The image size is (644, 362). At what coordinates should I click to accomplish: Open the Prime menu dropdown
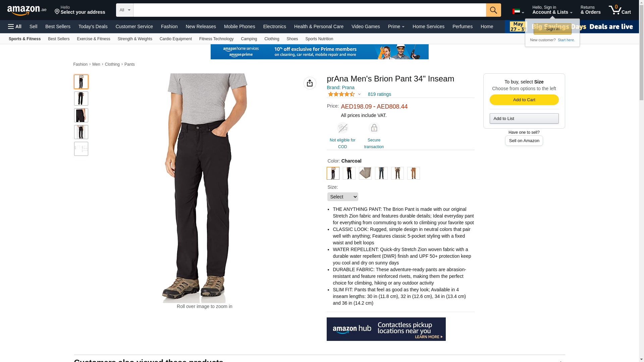[396, 26]
